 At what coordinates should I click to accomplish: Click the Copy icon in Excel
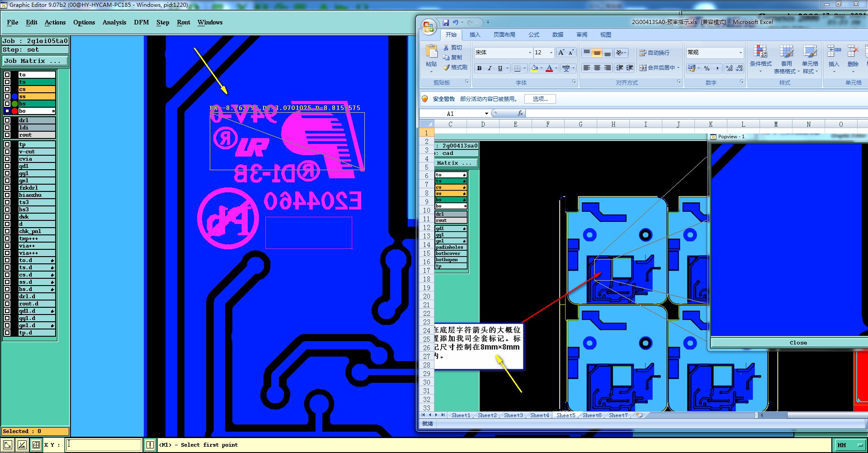[446, 57]
